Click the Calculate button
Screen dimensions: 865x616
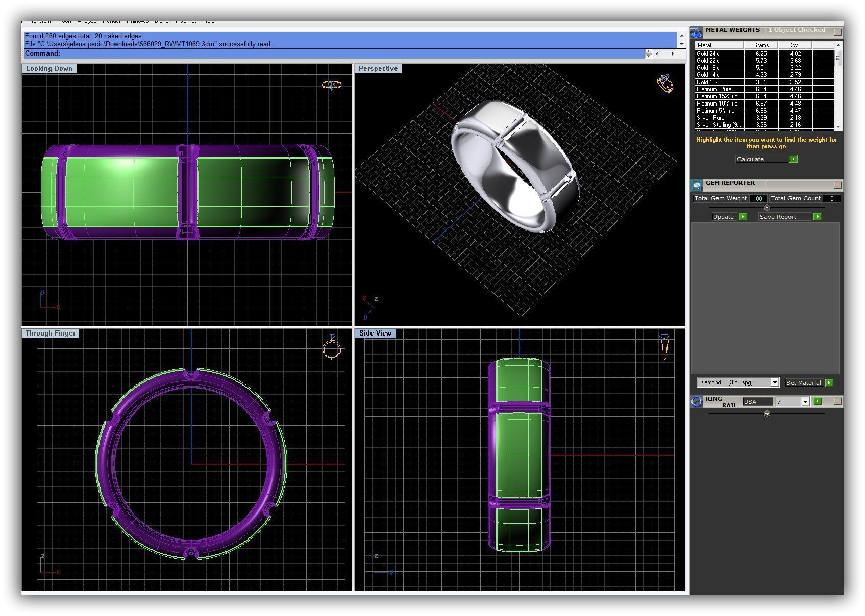762,159
